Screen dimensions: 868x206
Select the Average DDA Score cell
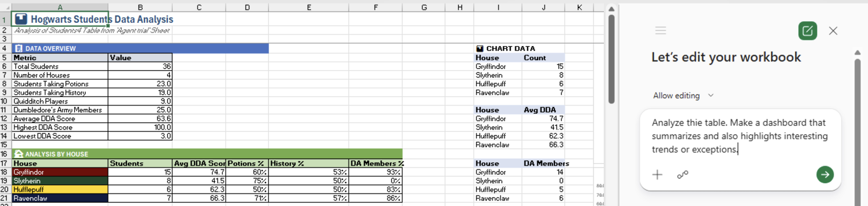coord(60,118)
